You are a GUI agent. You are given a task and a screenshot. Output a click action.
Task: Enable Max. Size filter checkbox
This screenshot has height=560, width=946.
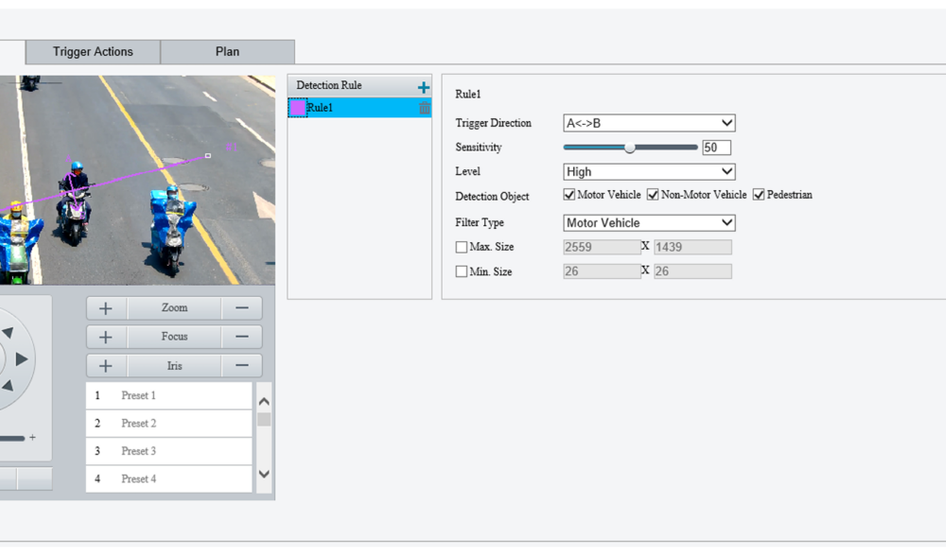click(x=462, y=247)
